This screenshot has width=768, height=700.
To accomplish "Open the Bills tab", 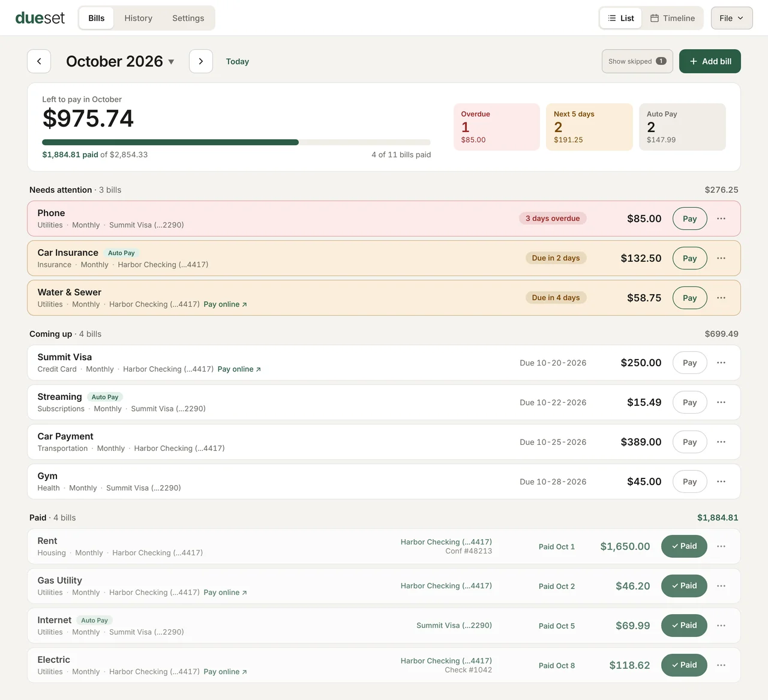I will click(97, 18).
